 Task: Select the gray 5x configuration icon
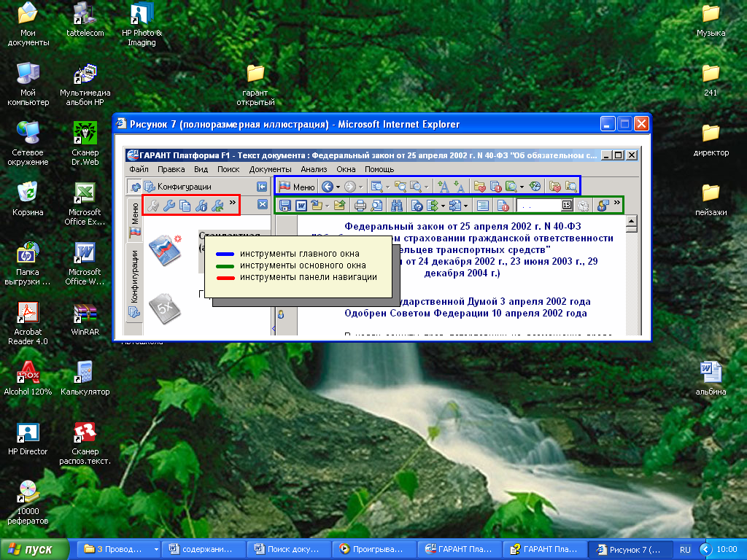pyautogui.click(x=164, y=308)
